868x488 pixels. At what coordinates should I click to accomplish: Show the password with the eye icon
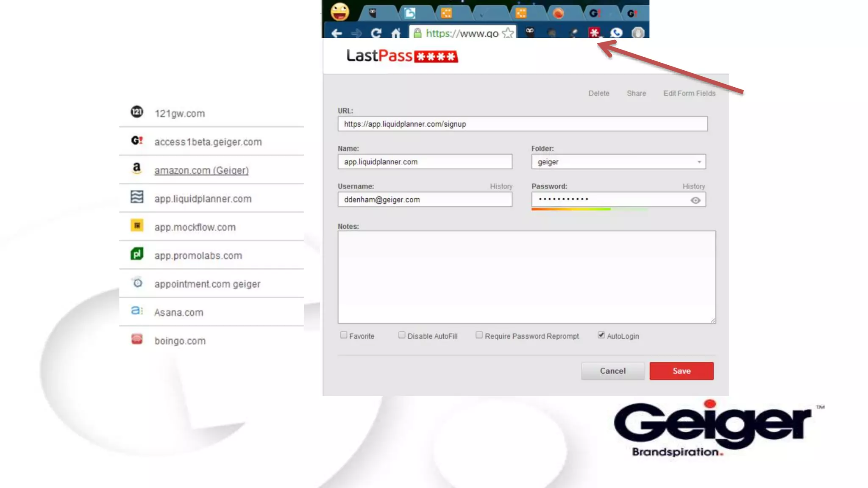(x=695, y=200)
